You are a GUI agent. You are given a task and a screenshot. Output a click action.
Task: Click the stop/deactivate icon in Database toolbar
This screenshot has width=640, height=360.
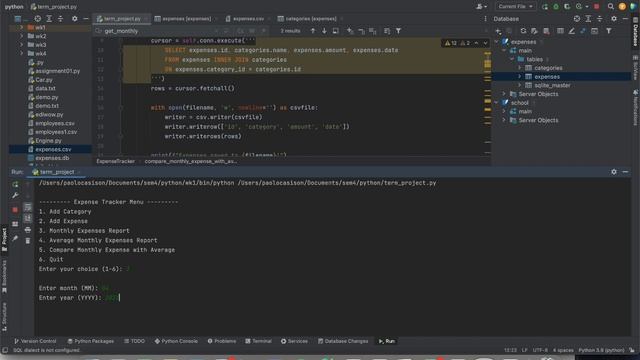coord(546,31)
